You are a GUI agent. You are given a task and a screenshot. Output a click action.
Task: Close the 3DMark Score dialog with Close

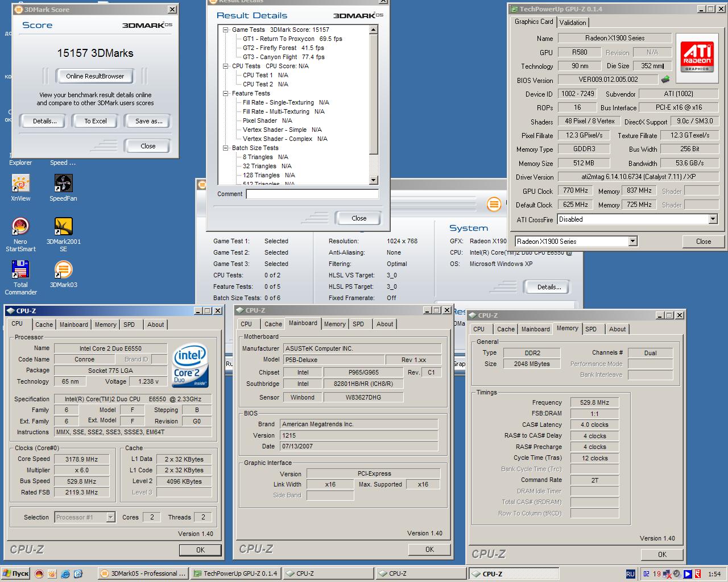pos(148,146)
